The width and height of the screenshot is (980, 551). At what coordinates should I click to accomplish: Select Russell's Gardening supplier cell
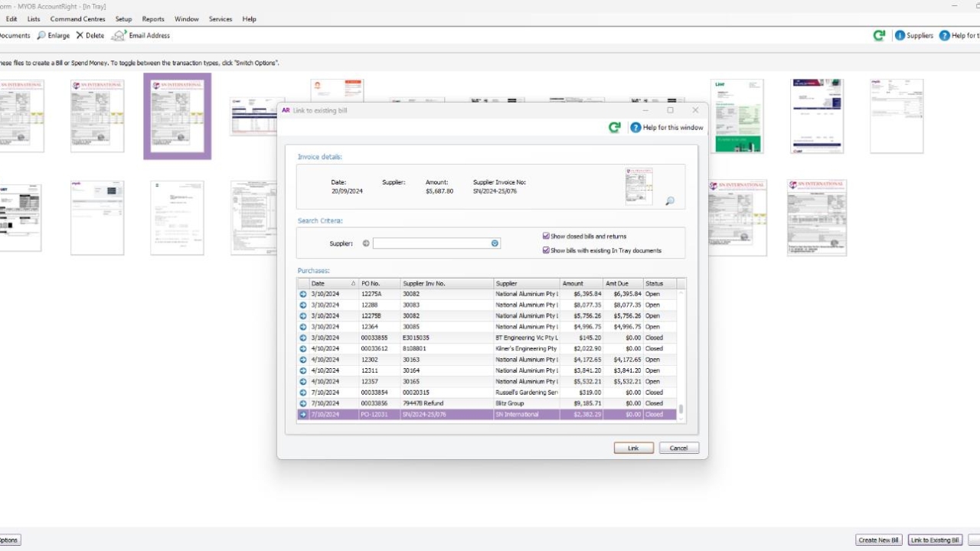527,393
